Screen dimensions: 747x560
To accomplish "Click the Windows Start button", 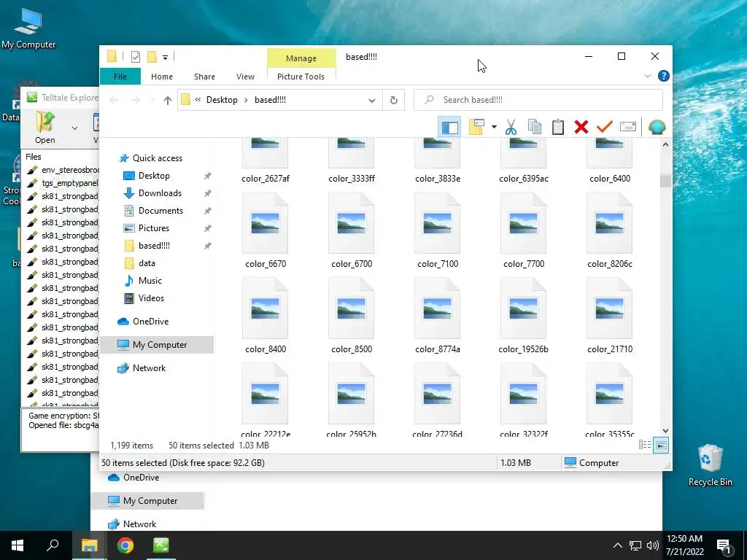I will tap(18, 545).
